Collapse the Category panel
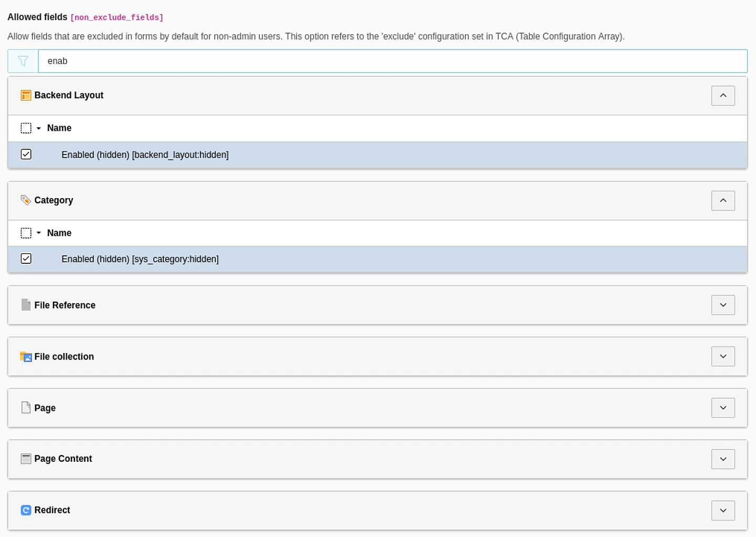The width and height of the screenshot is (756, 537). (723, 201)
